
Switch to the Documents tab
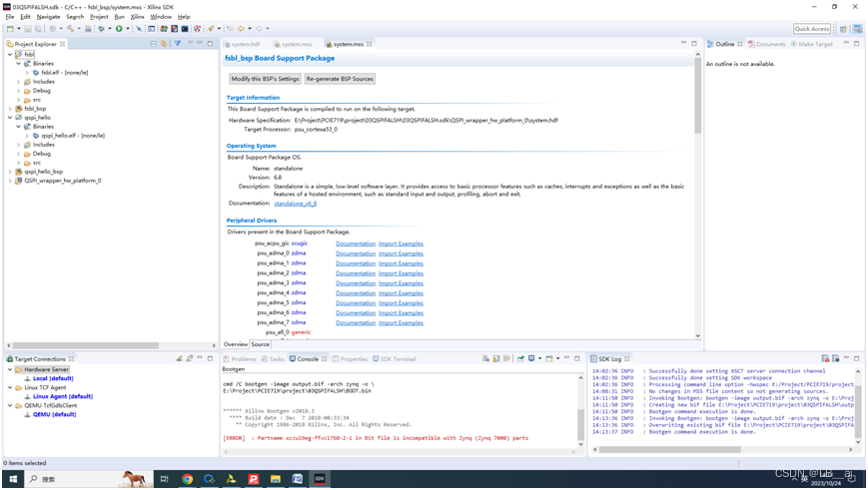click(767, 44)
